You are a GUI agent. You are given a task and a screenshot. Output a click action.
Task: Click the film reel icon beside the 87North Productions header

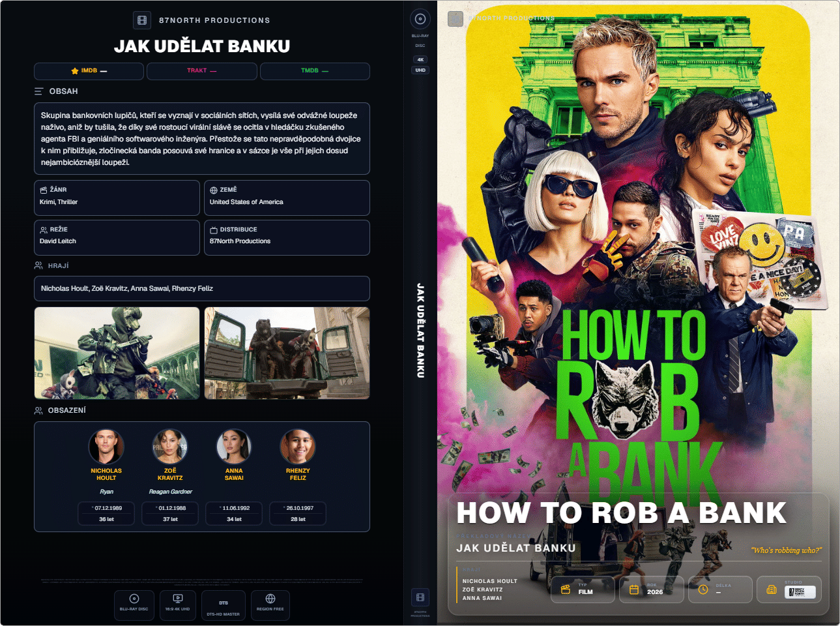[x=142, y=20]
